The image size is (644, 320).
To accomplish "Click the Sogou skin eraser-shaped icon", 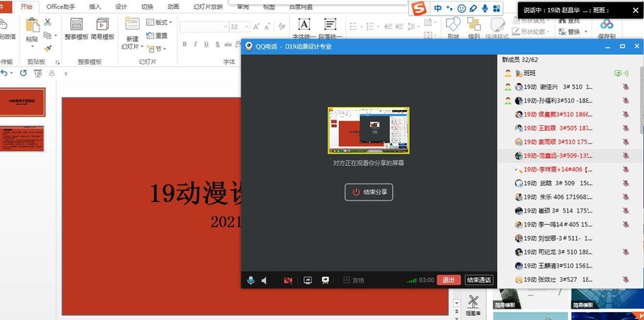I will coord(473,8).
